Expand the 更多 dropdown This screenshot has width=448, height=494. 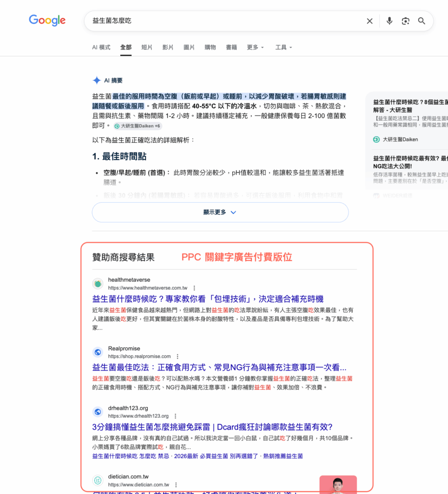coord(255,47)
